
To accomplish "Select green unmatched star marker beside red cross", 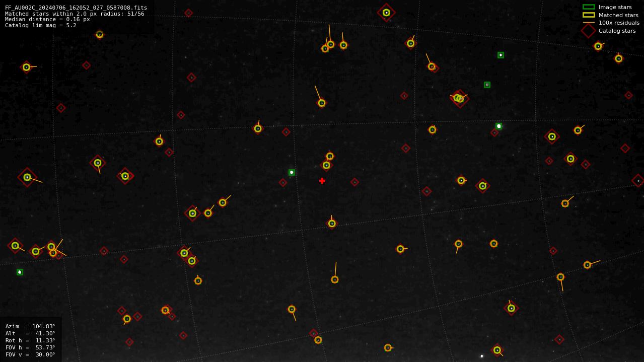I will click(292, 172).
